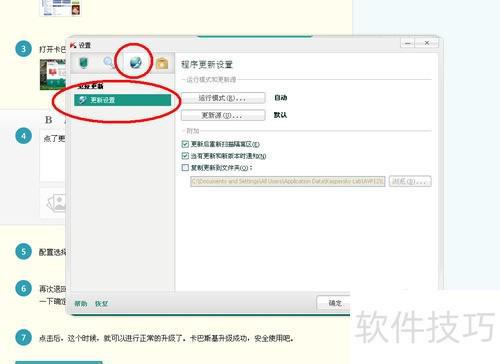Select the globe update settings tab
Screen dimensions: 500x364
(136, 62)
